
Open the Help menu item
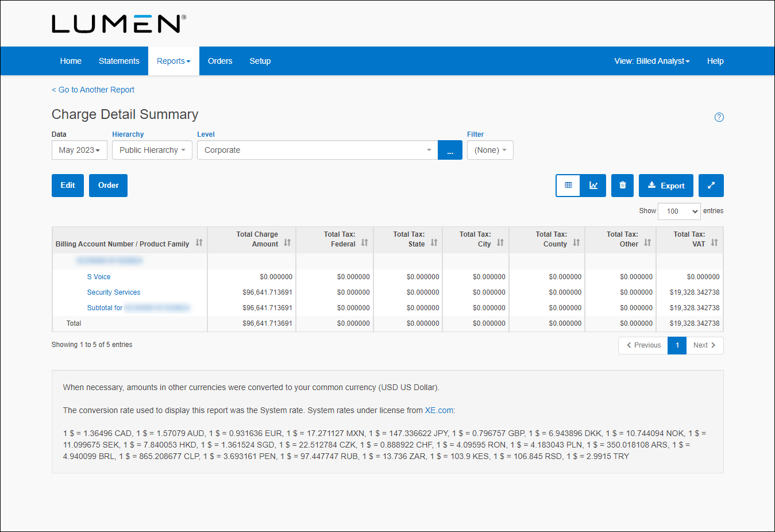[x=715, y=61]
